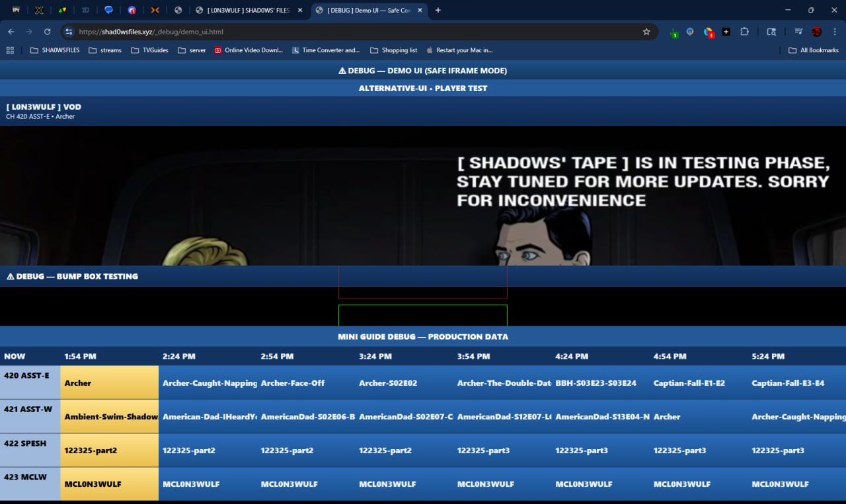
Task: Go back with the back arrow
Action: click(x=11, y=32)
